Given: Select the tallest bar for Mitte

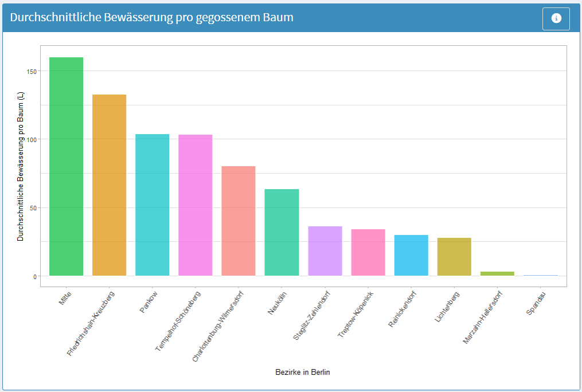Looking at the screenshot, I should 65,166.
